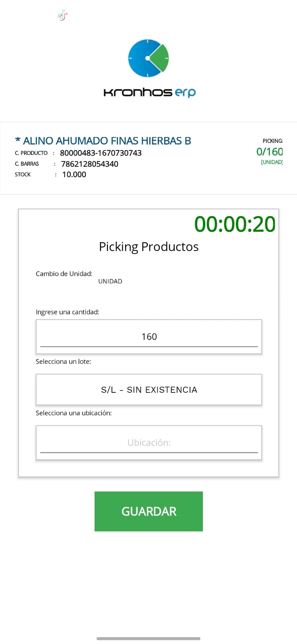Click the Kronhos clock logo
This screenshot has width=297, height=644.
[x=148, y=58]
